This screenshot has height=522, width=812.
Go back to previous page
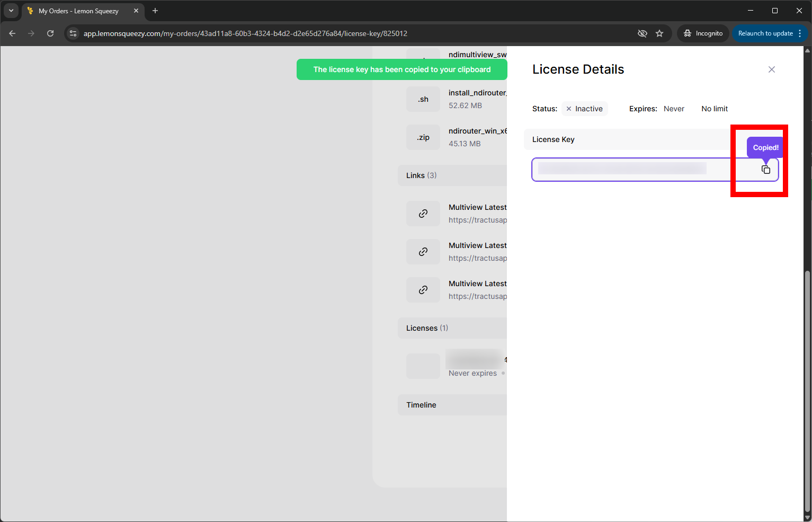coord(12,33)
